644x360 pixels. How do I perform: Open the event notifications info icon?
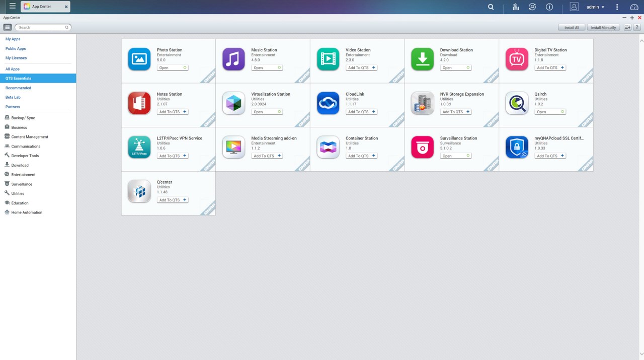[549, 7]
